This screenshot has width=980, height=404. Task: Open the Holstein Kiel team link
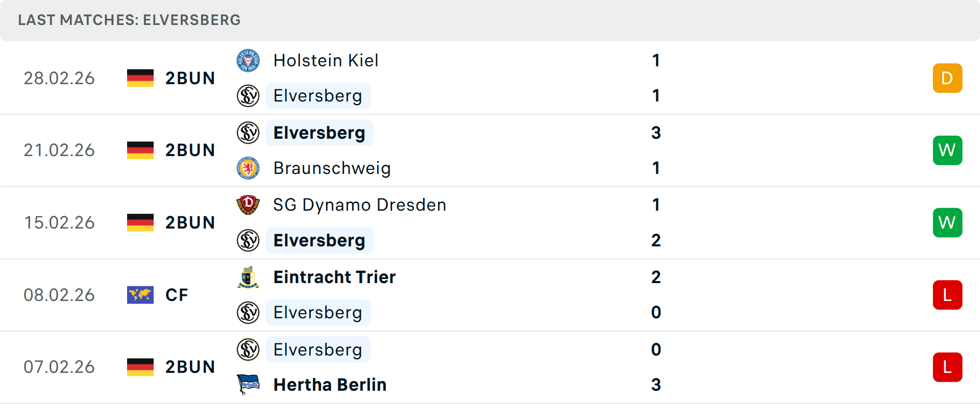[326, 61]
